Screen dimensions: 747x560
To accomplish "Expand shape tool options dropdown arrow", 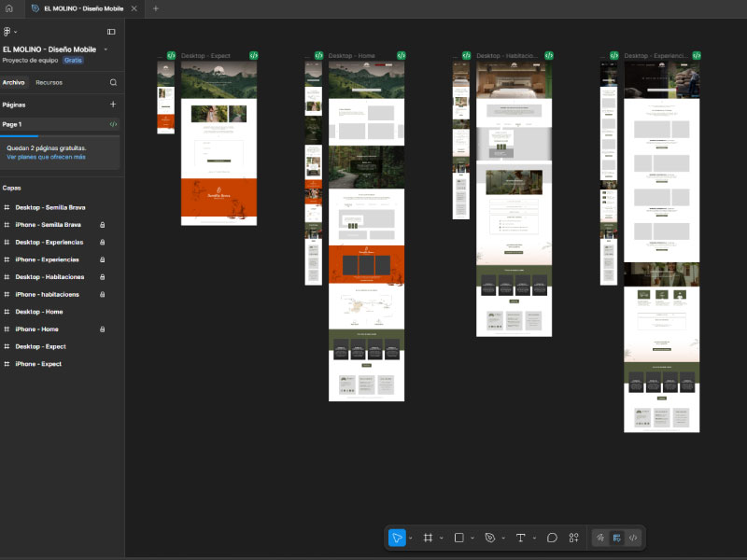I will click(472, 539).
